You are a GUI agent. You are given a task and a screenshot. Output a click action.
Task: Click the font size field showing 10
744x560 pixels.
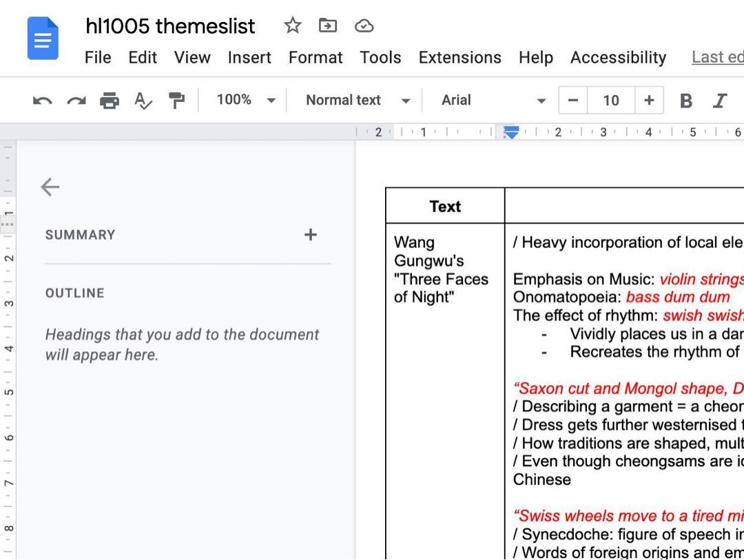(611, 101)
